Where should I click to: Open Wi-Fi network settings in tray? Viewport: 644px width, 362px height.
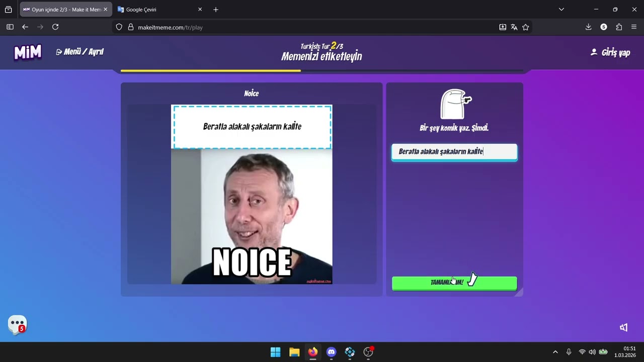pos(582,352)
